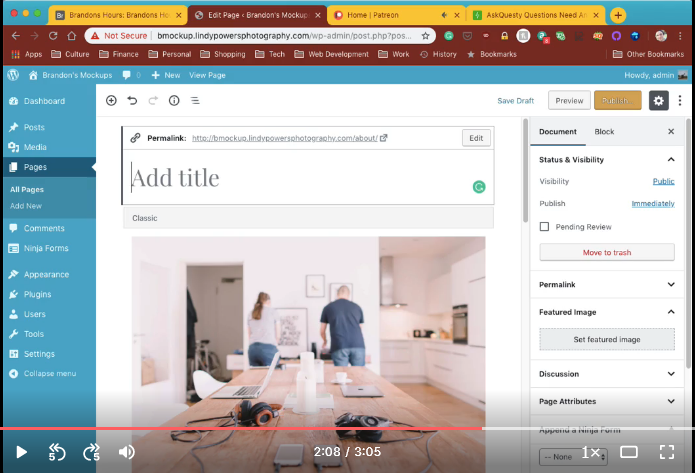Click the Publish button
The image size is (695, 473).
click(x=617, y=101)
